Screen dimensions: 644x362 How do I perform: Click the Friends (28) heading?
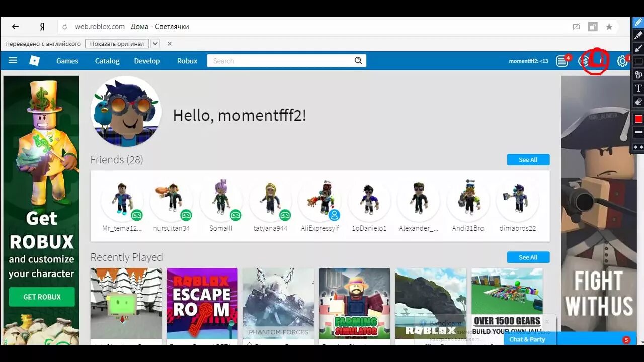[117, 160]
